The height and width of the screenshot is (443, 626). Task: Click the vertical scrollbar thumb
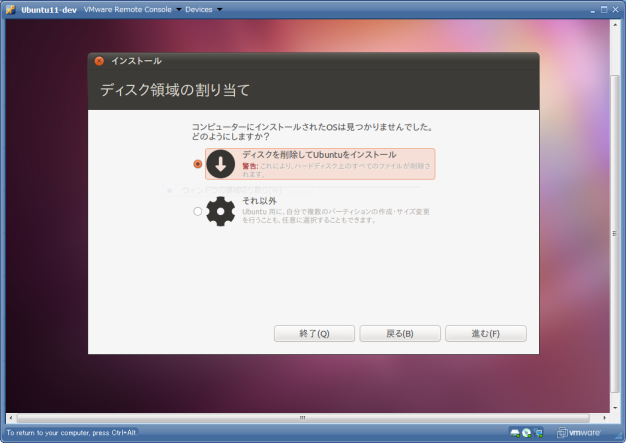[x=615, y=234]
